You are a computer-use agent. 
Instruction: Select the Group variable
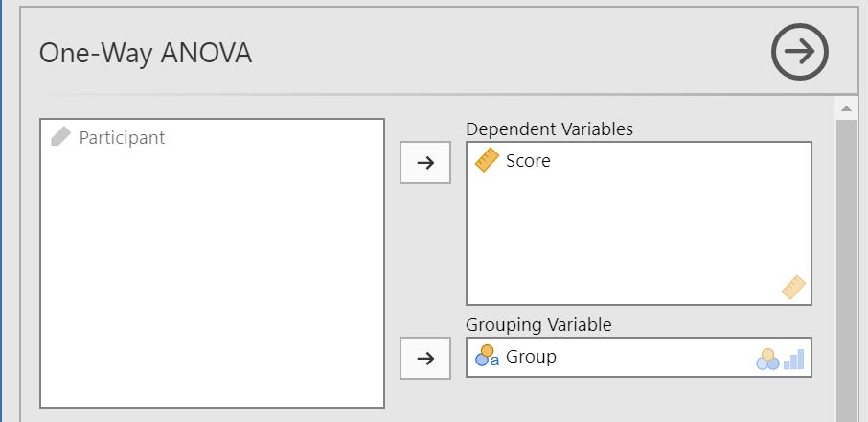click(x=531, y=357)
